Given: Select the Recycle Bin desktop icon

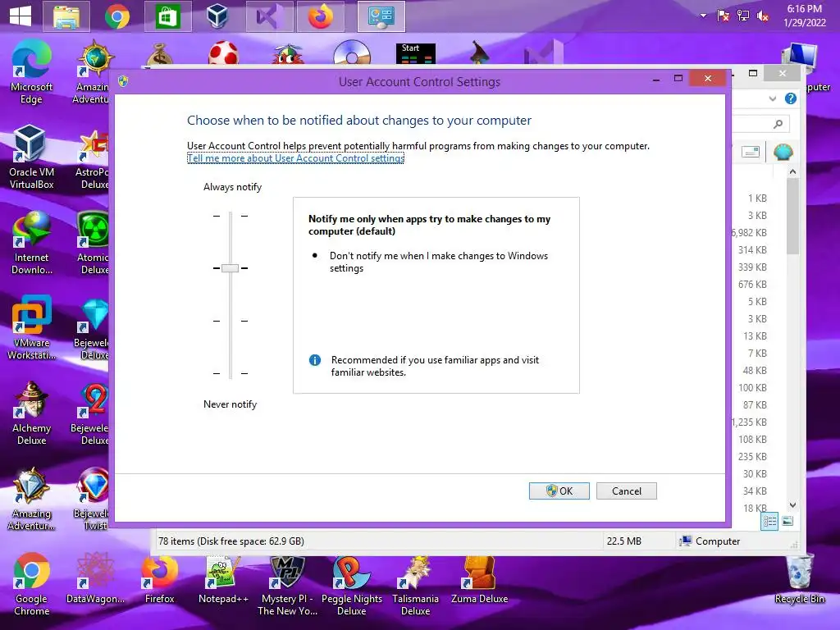Looking at the screenshot, I should click(x=799, y=578).
